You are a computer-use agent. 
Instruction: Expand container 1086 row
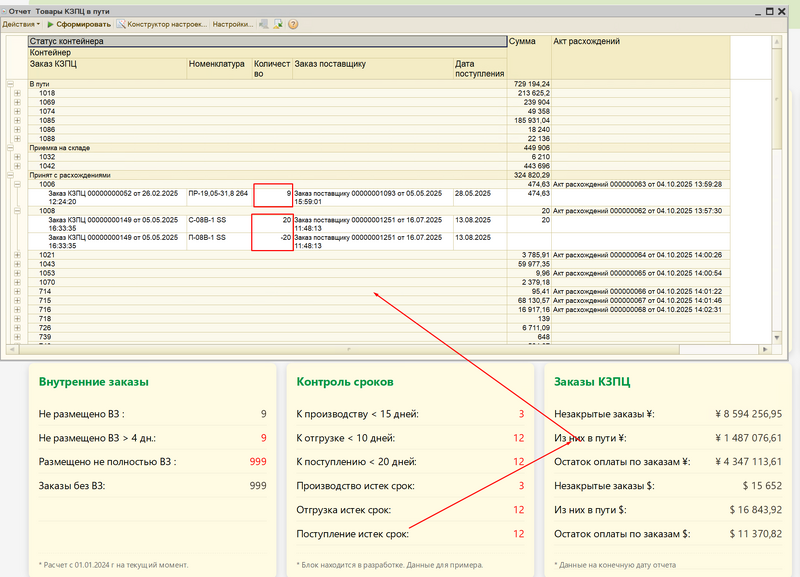(17, 130)
